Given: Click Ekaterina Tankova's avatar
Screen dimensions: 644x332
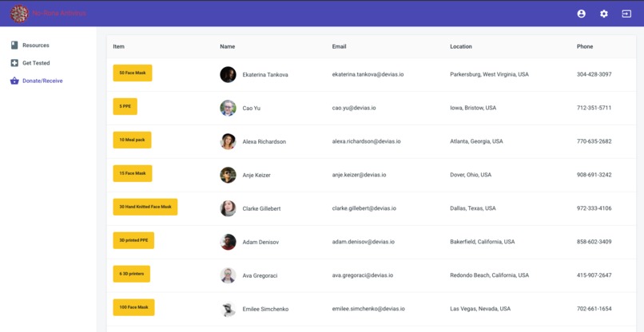Looking at the screenshot, I should pos(228,75).
